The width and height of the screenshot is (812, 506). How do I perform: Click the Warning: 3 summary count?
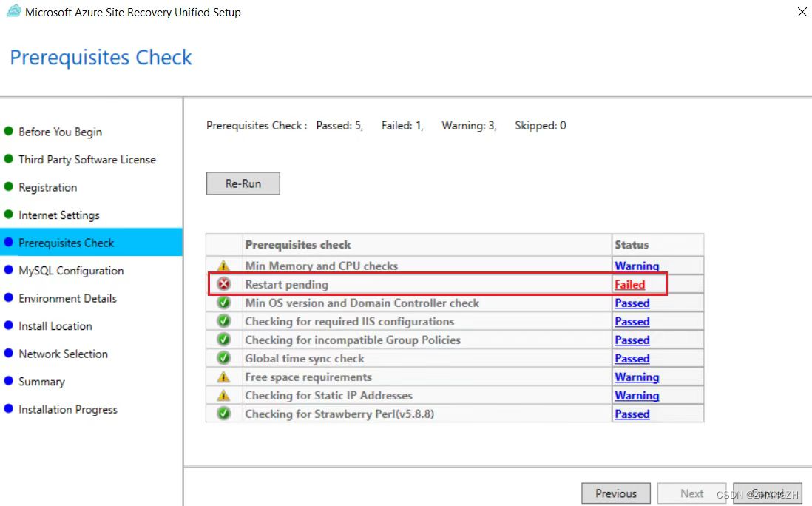tap(469, 125)
